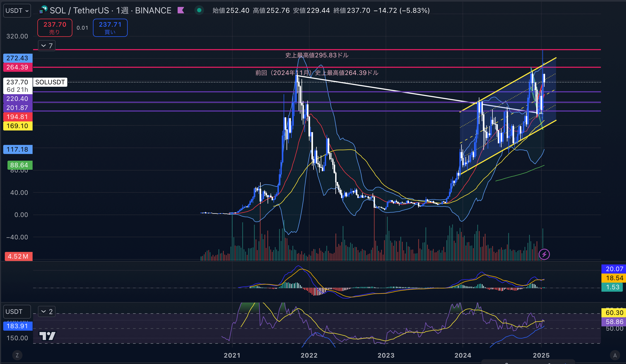Click the 前回 史上最高値264.39ドル annotation text
The image size is (626, 364).
coord(317,73)
